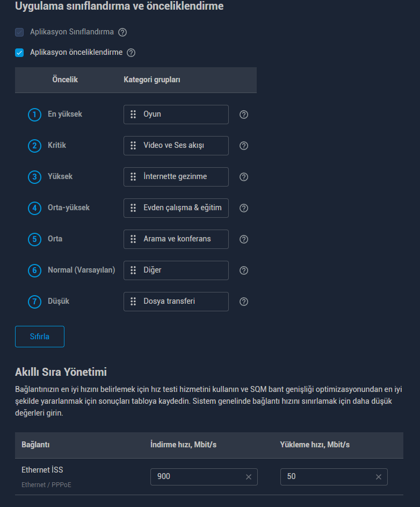Screen dimensions: 420x507
Task: Open help icon for Diğer category
Action: pos(244,270)
